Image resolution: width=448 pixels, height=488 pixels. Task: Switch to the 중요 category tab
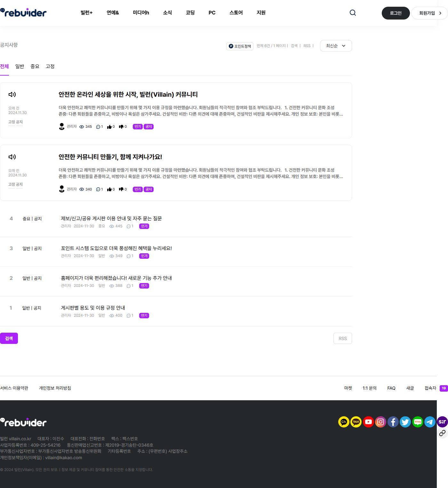coord(35,66)
